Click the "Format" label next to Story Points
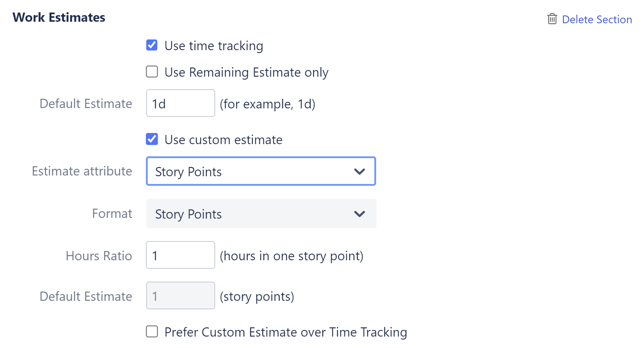The height and width of the screenshot is (348, 644). (x=112, y=213)
